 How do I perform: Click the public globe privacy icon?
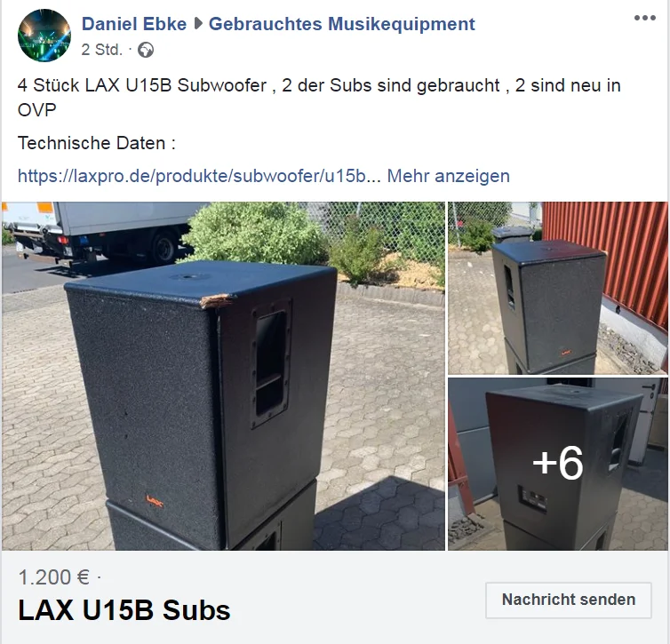click(x=146, y=50)
